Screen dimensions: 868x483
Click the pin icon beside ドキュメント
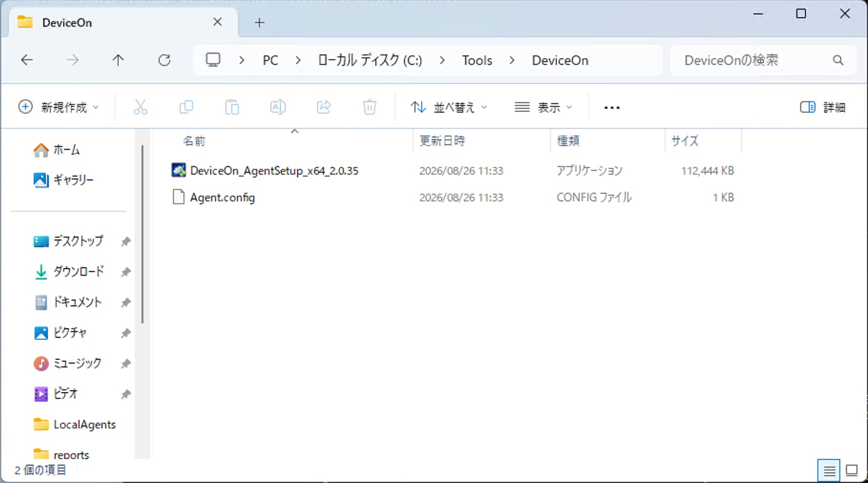pyautogui.click(x=126, y=303)
